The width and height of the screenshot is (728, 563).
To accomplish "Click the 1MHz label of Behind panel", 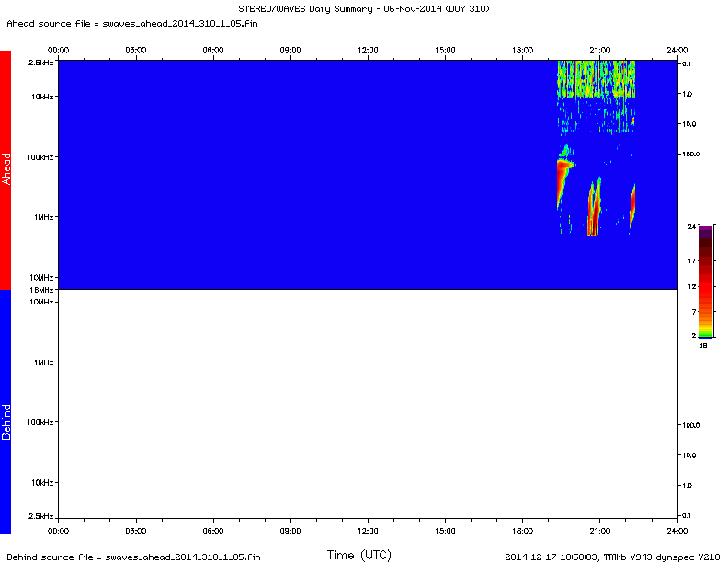I will point(43,362).
